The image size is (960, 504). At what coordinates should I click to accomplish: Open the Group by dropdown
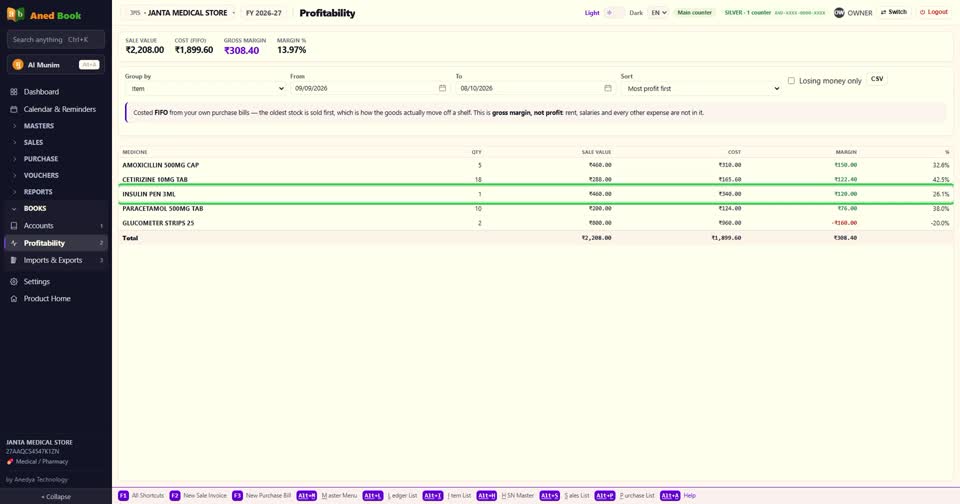[x=204, y=88]
